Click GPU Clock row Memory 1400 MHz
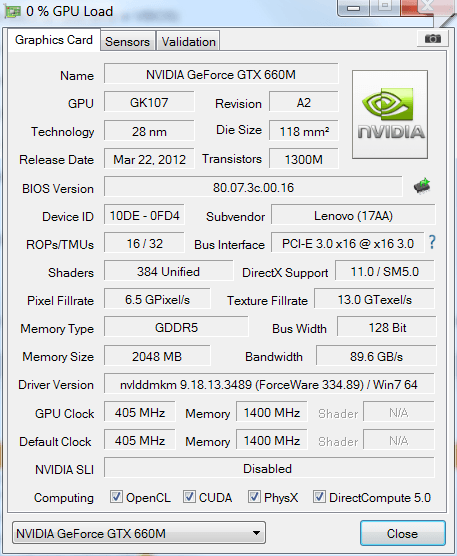 click(x=272, y=412)
